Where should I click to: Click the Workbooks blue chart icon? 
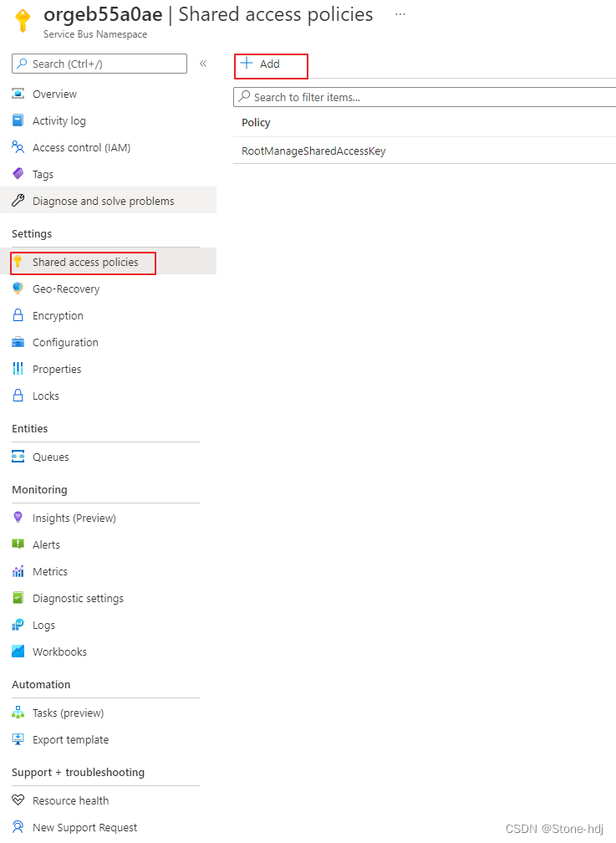[18, 651]
